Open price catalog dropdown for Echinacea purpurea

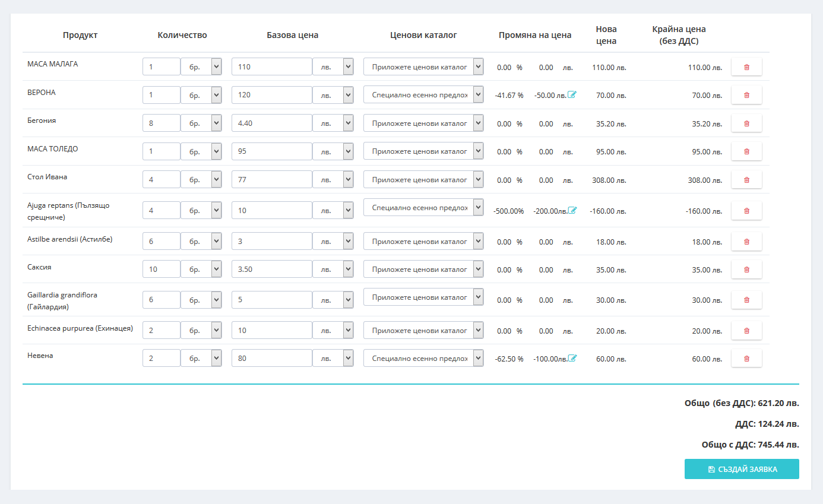pyautogui.click(x=423, y=330)
